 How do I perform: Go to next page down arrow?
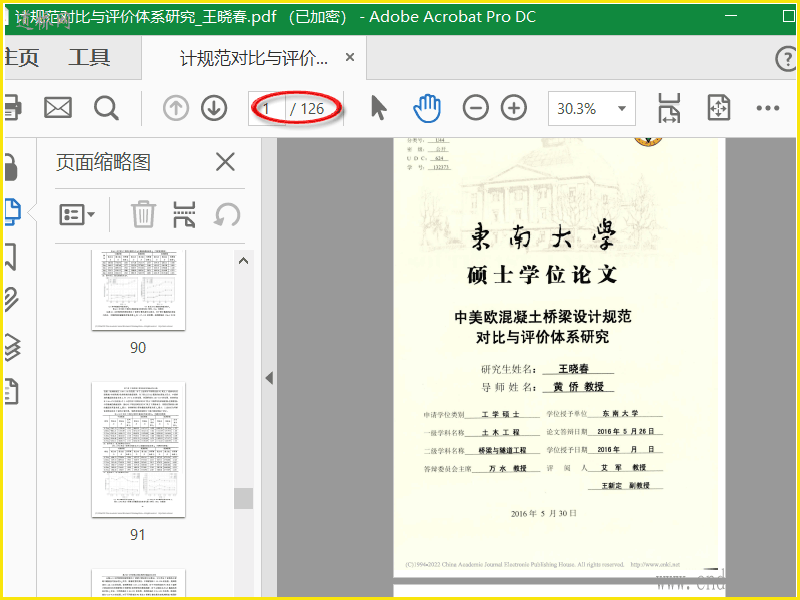(214, 108)
